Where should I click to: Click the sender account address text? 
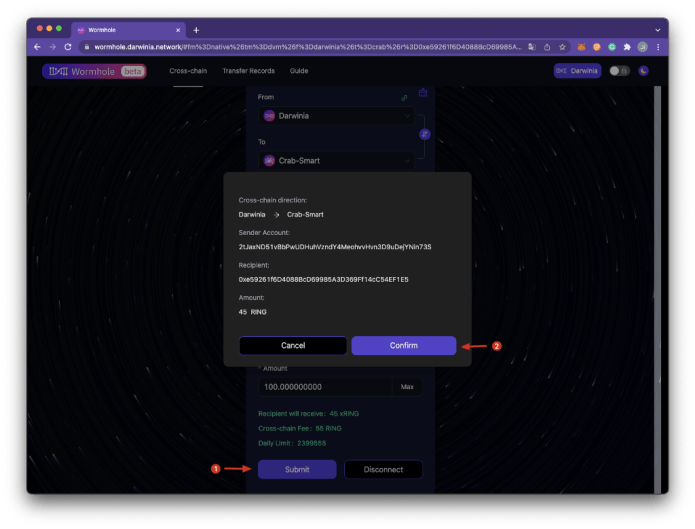click(335, 247)
